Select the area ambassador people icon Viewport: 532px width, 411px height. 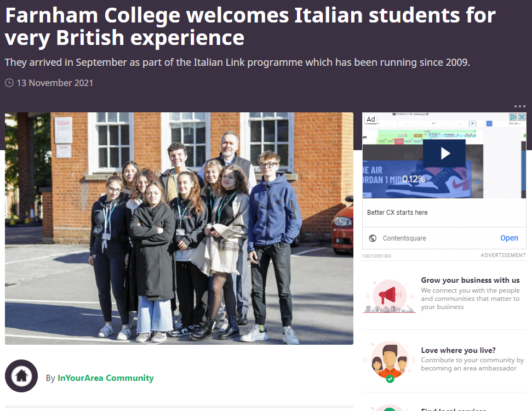click(x=390, y=362)
